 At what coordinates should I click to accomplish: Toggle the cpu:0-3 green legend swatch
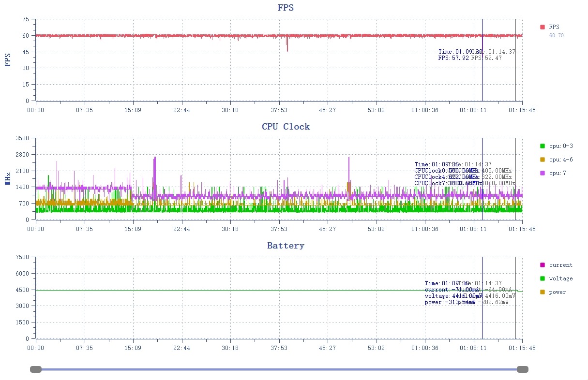(x=543, y=146)
